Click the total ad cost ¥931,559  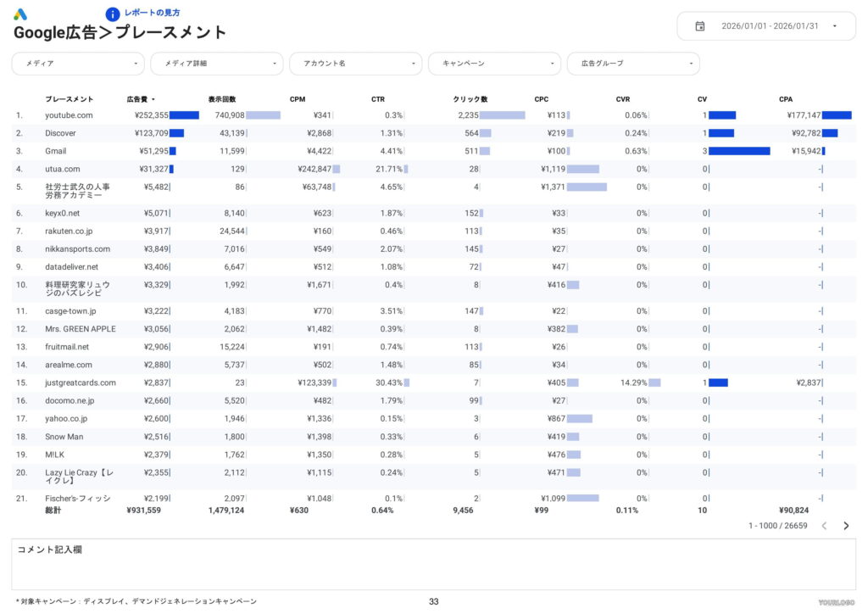coord(144,511)
